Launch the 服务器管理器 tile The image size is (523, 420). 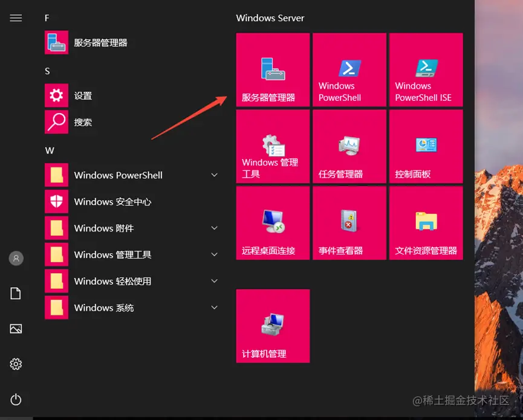(273, 69)
